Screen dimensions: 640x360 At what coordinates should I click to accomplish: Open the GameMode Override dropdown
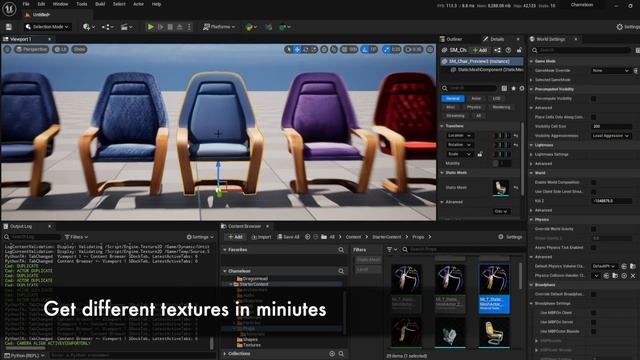611,71
